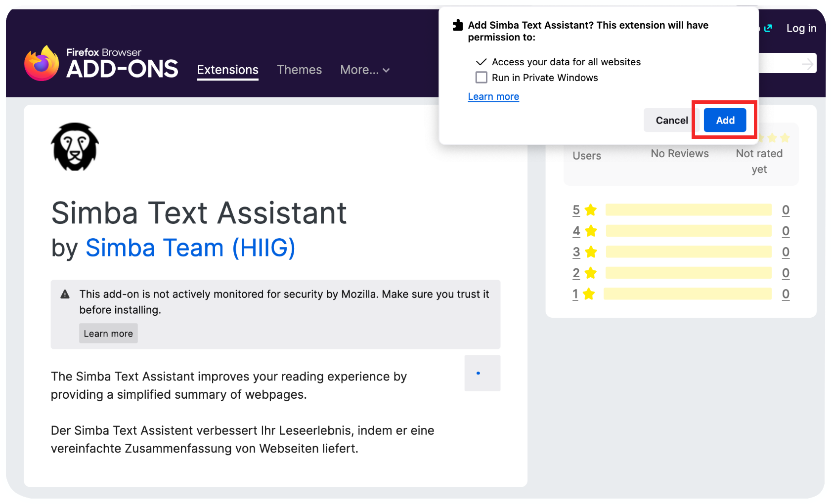This screenshot has height=504, width=832.
Task: Click the 1 star rating bar
Action: click(688, 294)
